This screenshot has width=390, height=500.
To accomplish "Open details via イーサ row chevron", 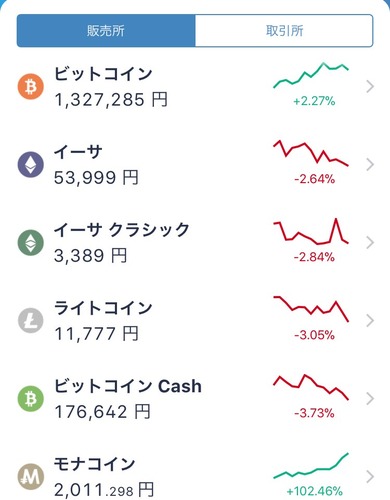I will tap(370, 164).
